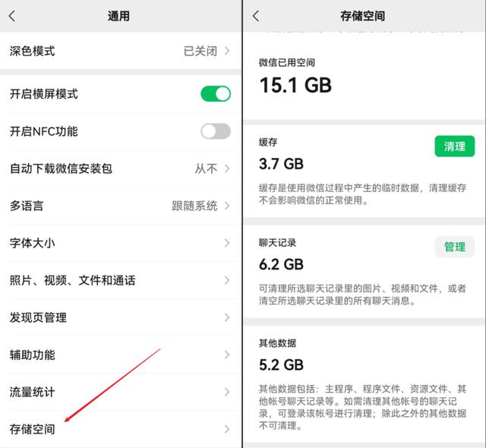This screenshot has height=448, width=486.
Task: Click chevron next to 字体大小
Action: coord(227,243)
